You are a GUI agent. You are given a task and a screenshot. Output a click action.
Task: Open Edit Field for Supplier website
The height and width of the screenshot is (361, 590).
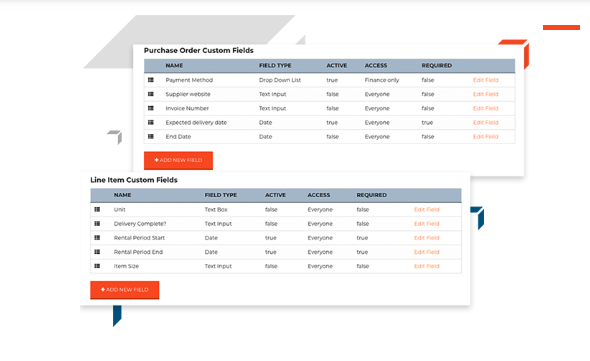(485, 94)
